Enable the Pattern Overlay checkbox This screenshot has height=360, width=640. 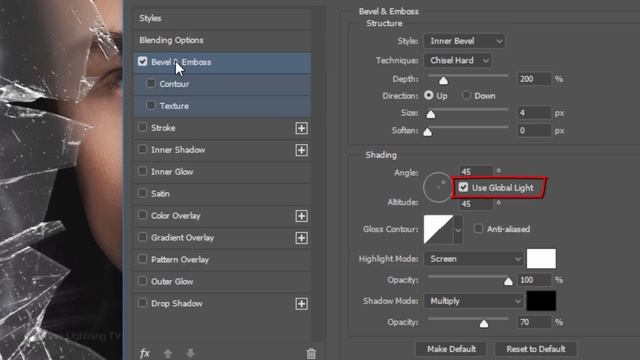tap(142, 259)
